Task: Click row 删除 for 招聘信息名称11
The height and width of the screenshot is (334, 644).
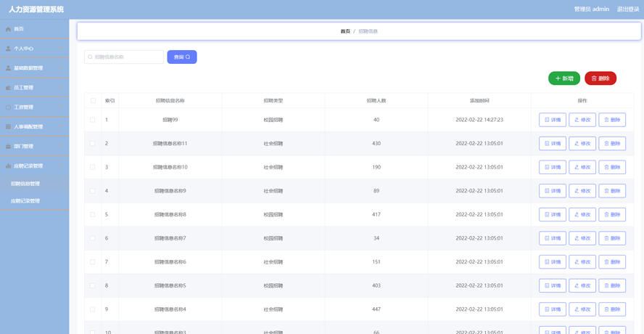Action: [x=612, y=144]
